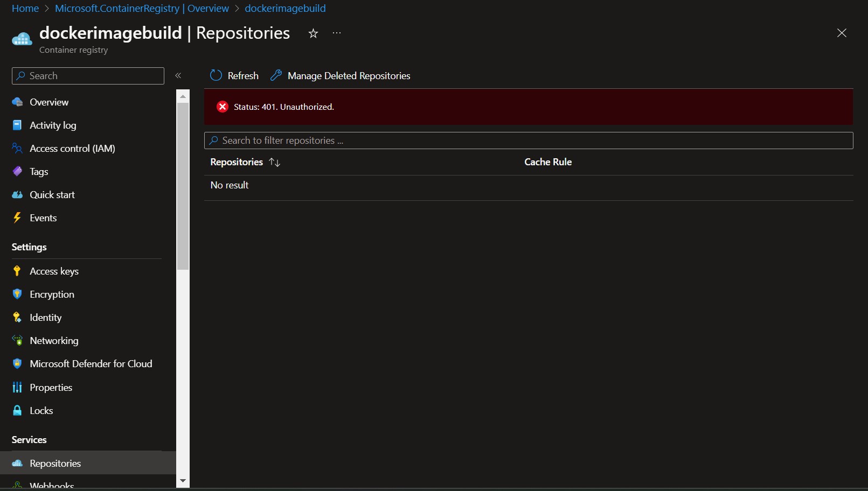Click the Access keys key icon

point(17,271)
